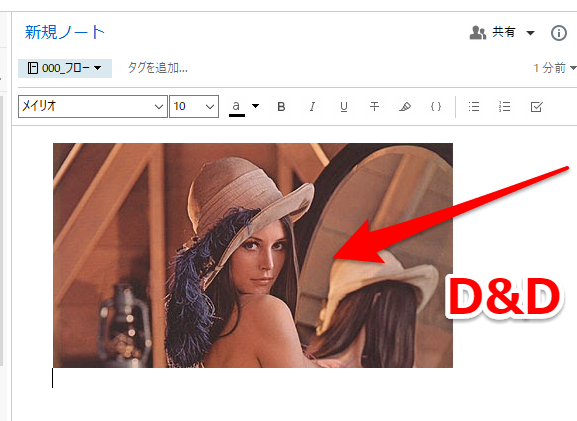577x421 pixels.
Task: Open the note info icon
Action: (x=559, y=33)
